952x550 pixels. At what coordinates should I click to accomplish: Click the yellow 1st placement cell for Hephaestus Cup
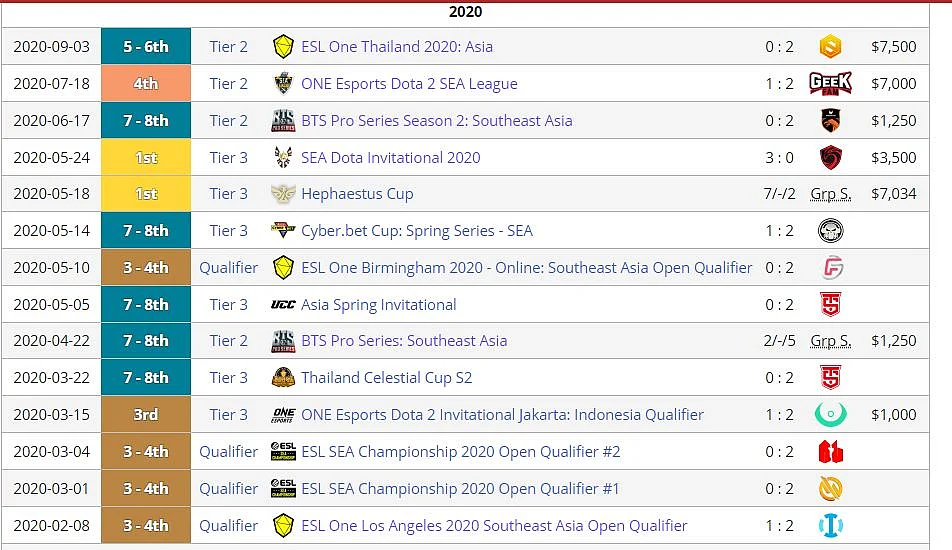pyautogui.click(x=146, y=194)
